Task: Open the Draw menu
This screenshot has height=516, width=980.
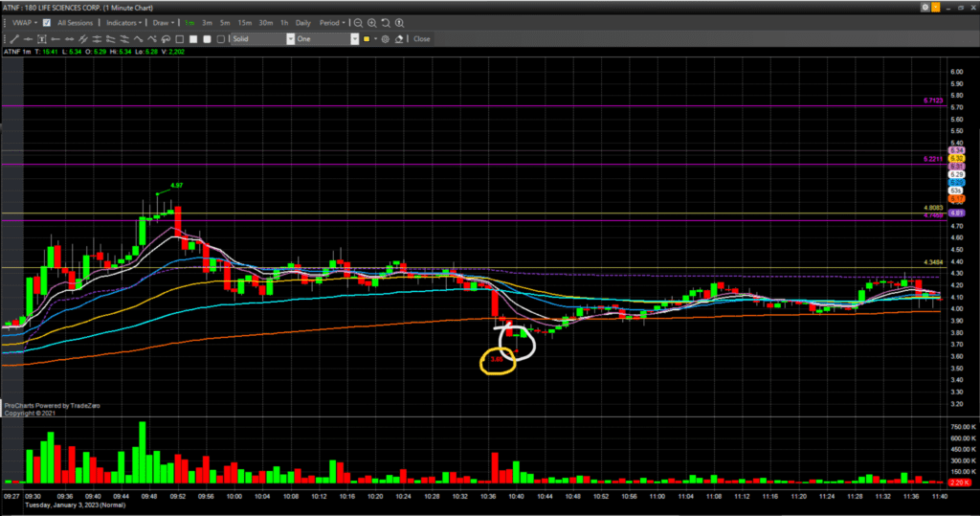Action: (162, 22)
